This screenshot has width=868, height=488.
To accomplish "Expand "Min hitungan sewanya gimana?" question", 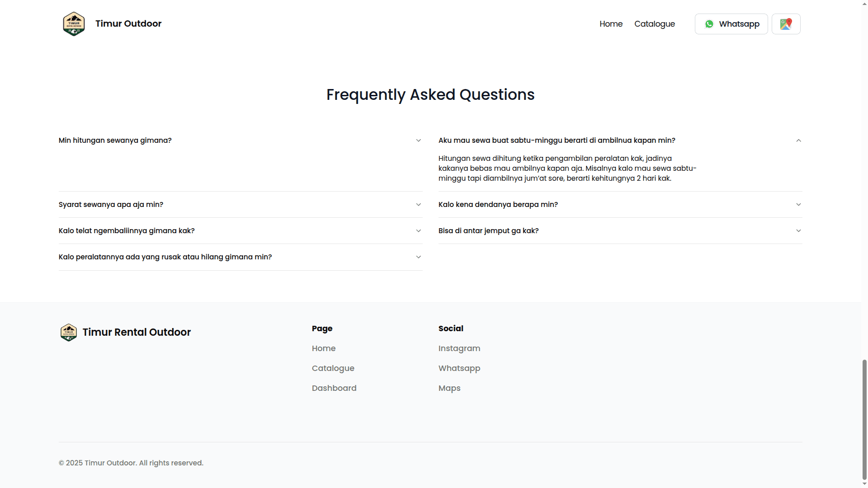I will tap(115, 141).
